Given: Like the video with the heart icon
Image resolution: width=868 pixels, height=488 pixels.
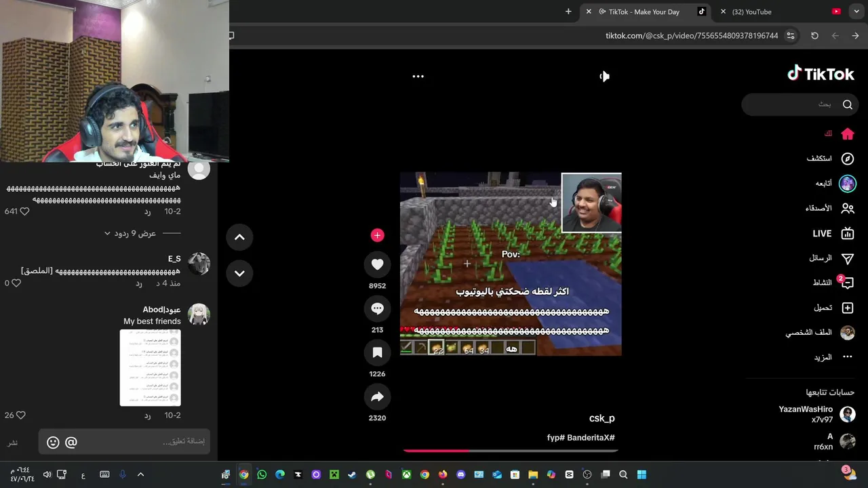Looking at the screenshot, I should (x=378, y=264).
